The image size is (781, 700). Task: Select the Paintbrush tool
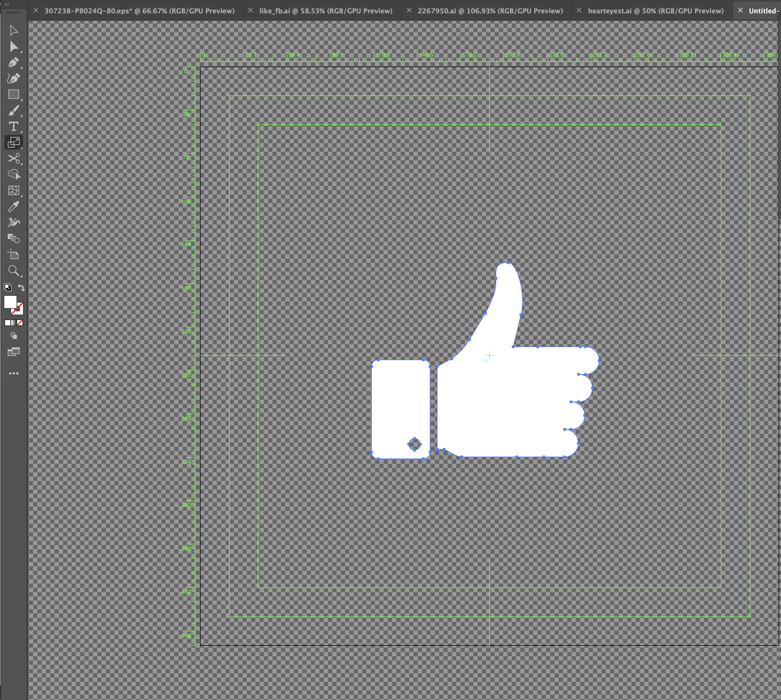[x=14, y=111]
